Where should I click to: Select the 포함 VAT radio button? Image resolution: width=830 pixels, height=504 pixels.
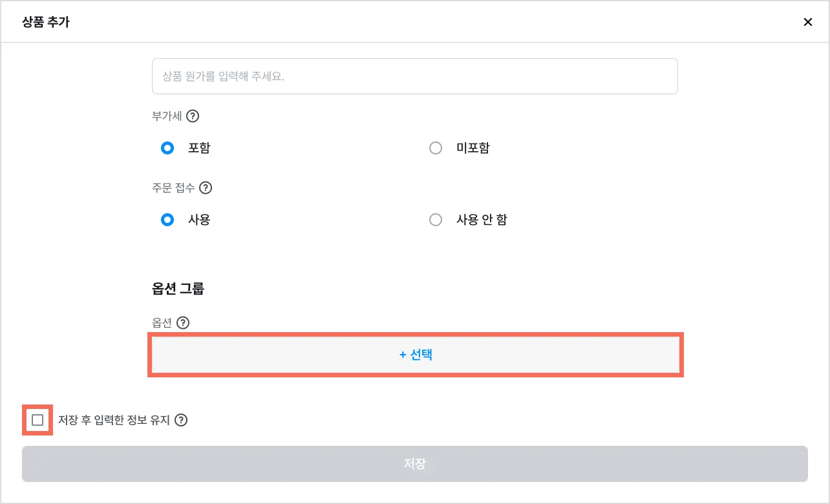pos(167,148)
